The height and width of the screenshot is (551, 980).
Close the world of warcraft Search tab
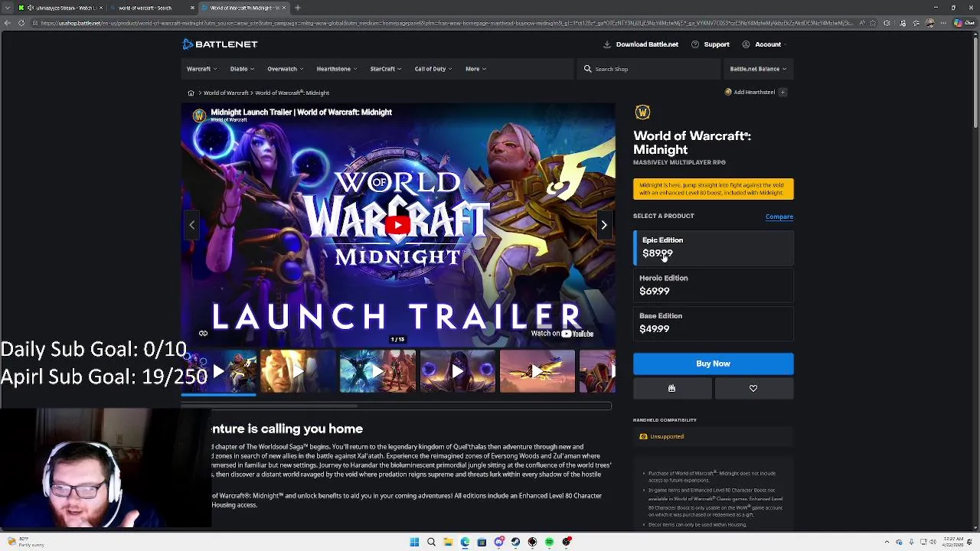point(192,8)
